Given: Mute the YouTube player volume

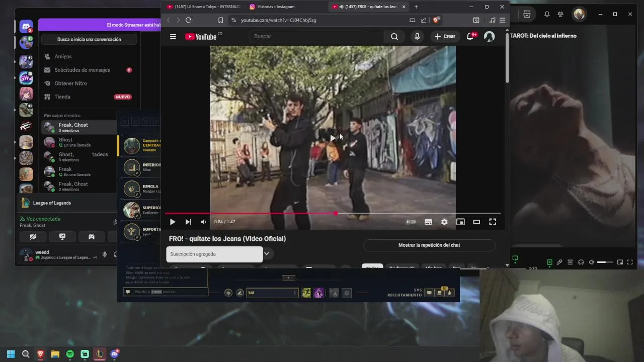Looking at the screenshot, I should pyautogui.click(x=203, y=222).
